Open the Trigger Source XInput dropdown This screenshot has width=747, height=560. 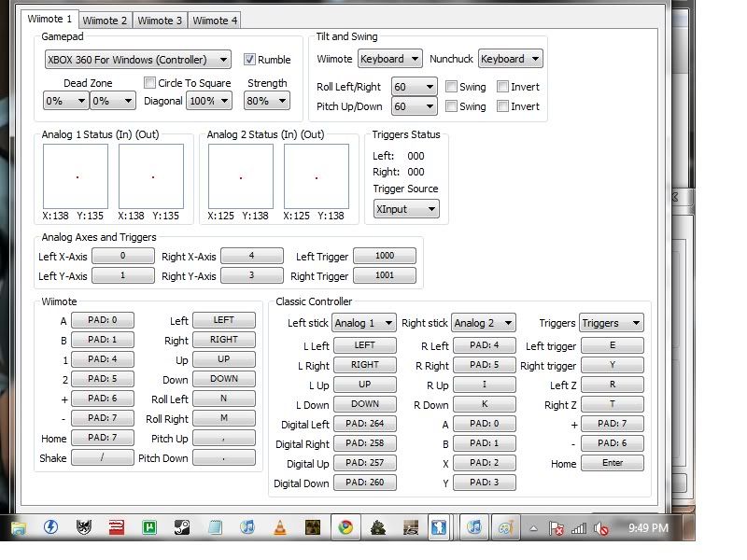click(x=406, y=209)
